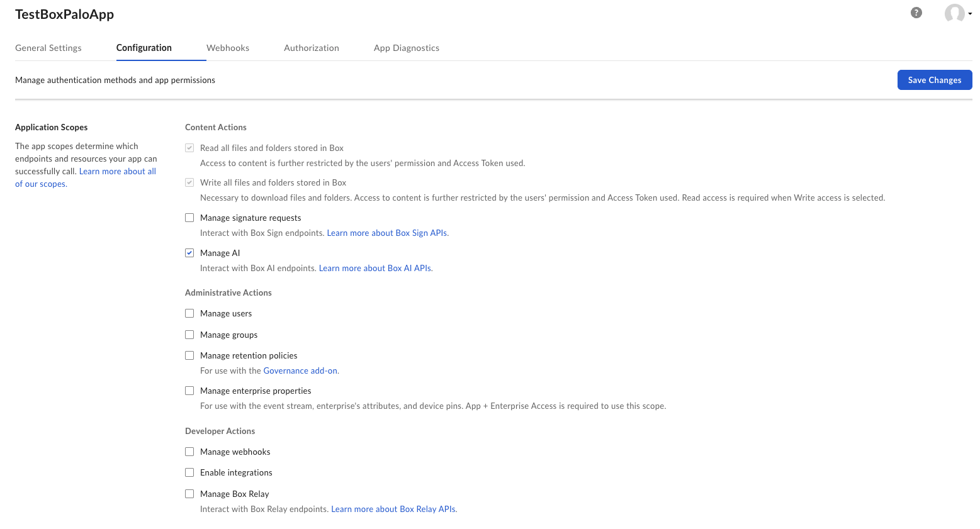Open the Webhooks tab
This screenshot has height=529, width=980.
click(228, 48)
